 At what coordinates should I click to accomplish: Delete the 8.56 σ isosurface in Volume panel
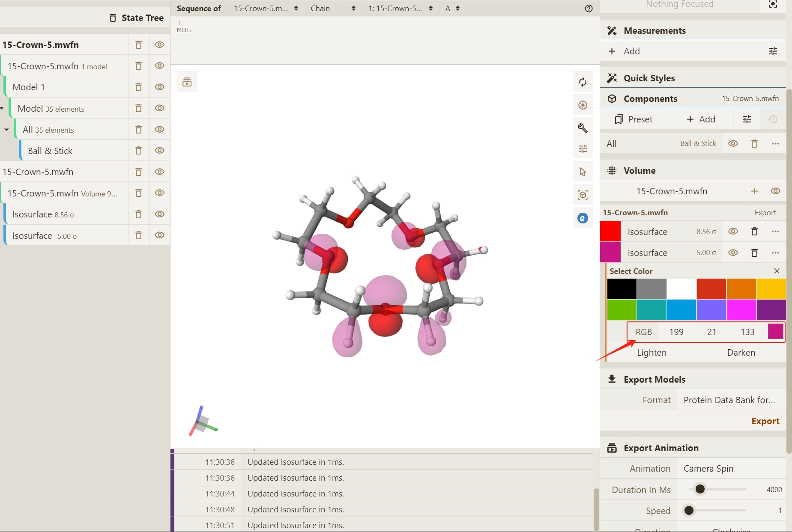(x=754, y=232)
